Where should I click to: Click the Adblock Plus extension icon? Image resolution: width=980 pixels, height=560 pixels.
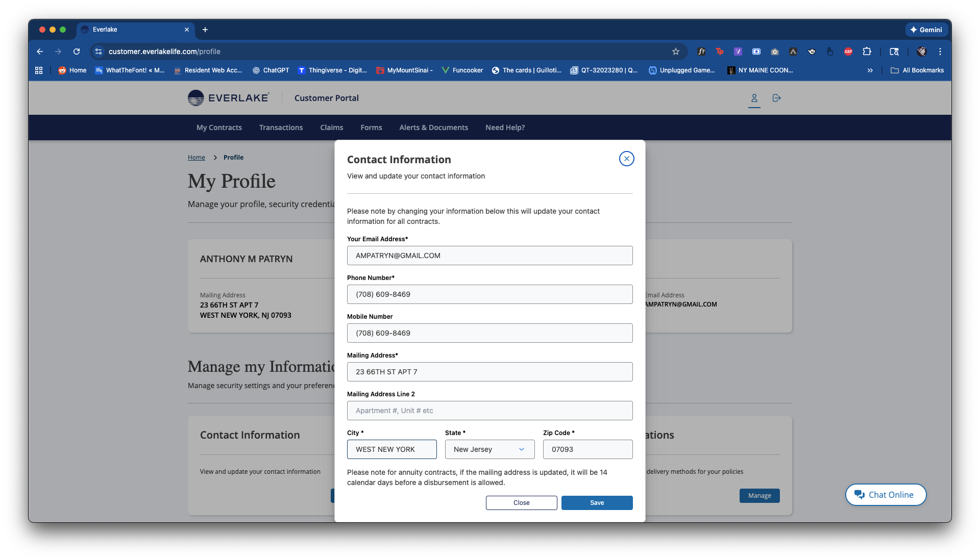pos(848,52)
